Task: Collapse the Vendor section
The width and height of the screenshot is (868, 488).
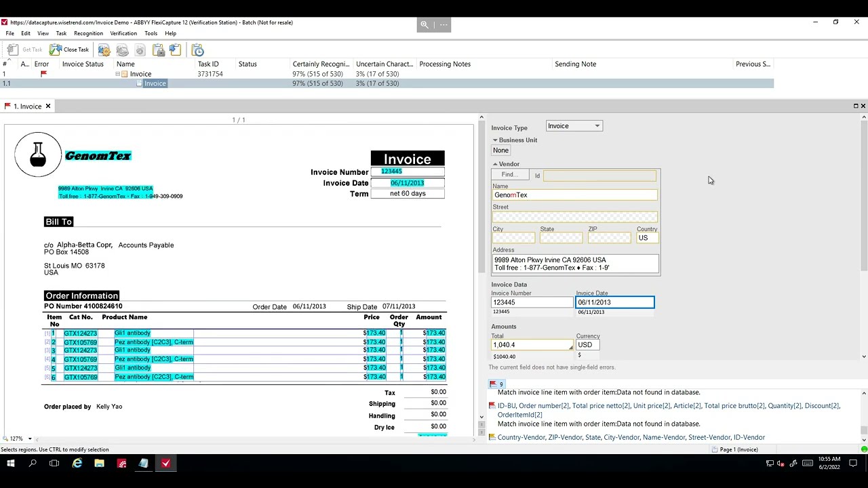Action: [495, 164]
